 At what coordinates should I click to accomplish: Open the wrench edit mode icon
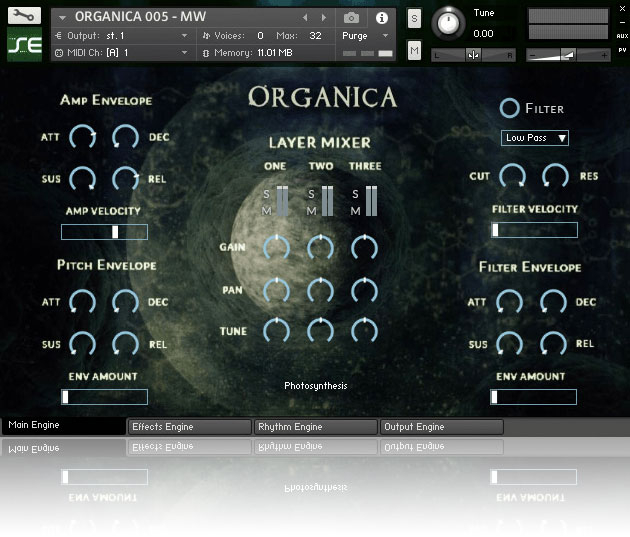click(24, 17)
